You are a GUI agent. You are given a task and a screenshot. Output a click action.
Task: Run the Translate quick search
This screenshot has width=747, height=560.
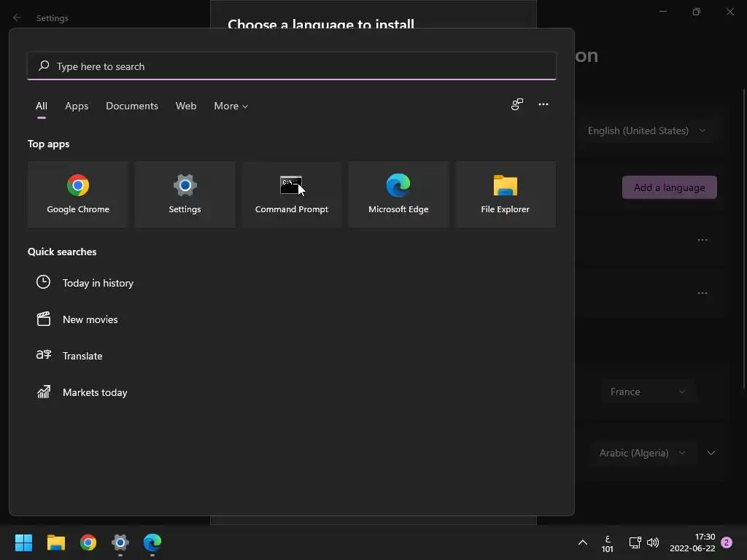pos(82,356)
